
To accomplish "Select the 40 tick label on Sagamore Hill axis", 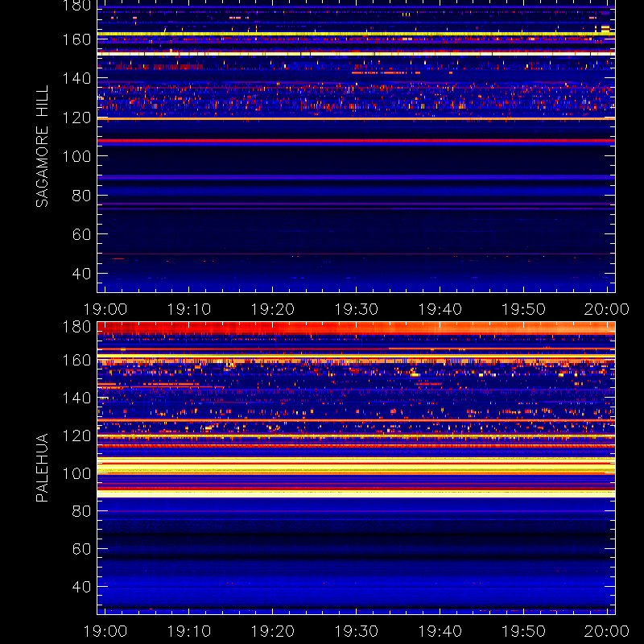I will click(81, 274).
